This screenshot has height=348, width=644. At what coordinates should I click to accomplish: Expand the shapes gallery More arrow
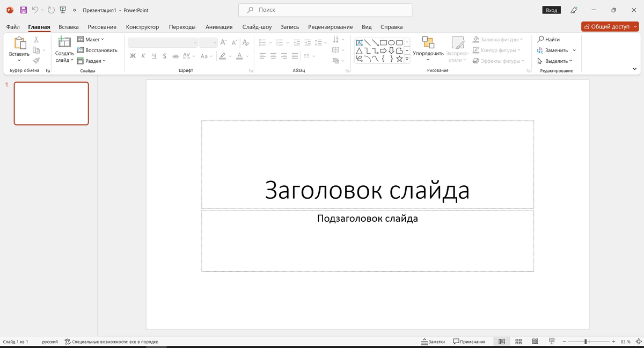tap(407, 59)
